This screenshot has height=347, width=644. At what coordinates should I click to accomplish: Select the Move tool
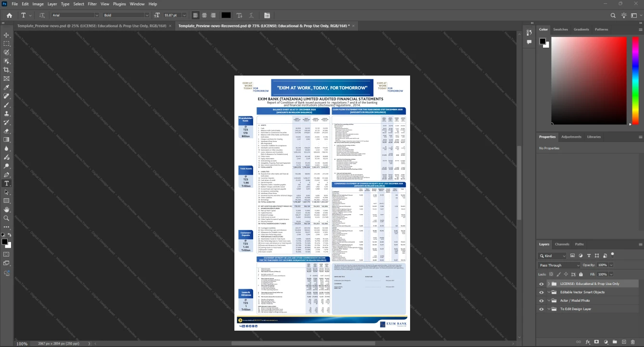point(7,35)
